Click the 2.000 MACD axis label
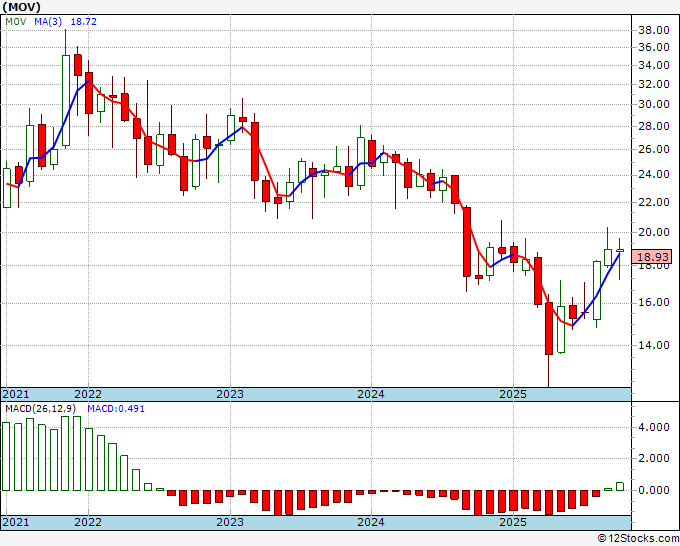The height and width of the screenshot is (546, 680). tap(654, 458)
